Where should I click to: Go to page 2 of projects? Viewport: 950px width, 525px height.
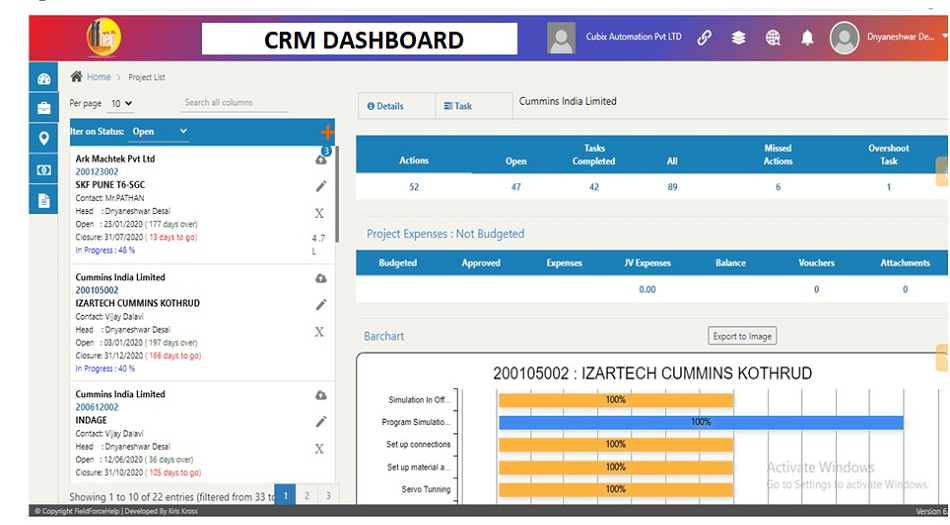307,495
